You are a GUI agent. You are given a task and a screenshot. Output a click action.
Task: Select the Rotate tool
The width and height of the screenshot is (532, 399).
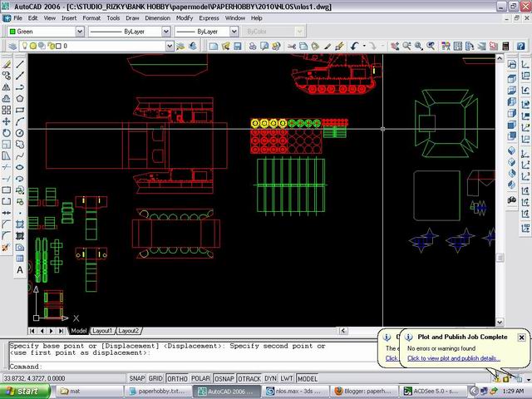(x=7, y=133)
